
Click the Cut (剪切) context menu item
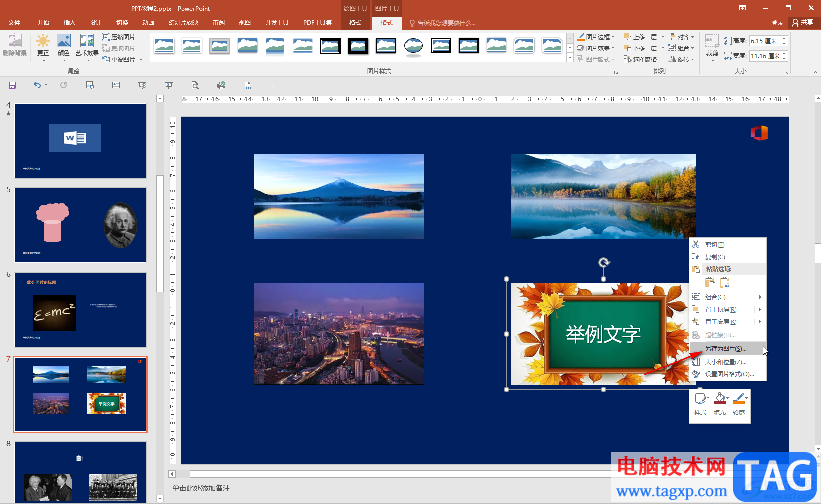(714, 245)
